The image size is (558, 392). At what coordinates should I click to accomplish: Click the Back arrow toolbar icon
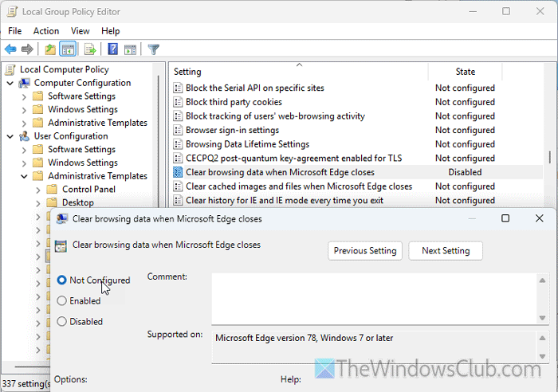[x=10, y=49]
